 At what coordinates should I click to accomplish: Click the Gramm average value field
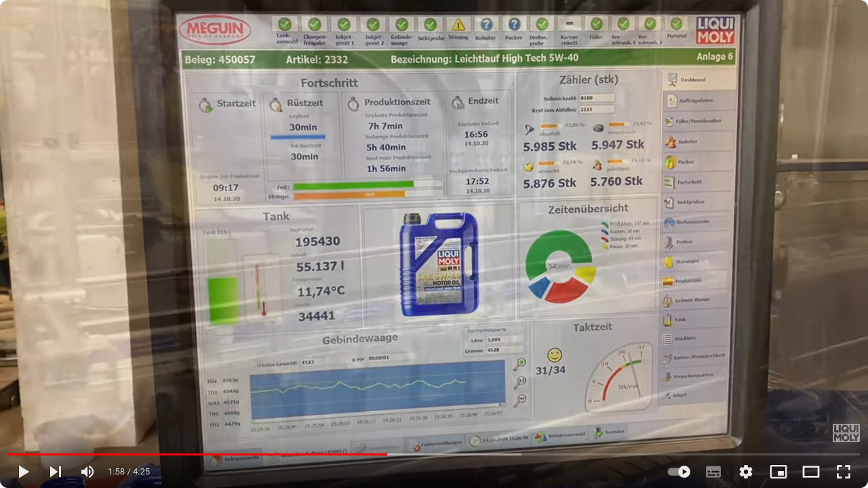tap(505, 350)
